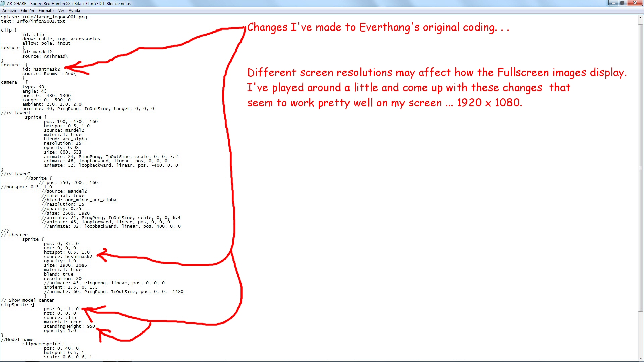Click the Notepad icon in title bar
644x362 pixels.
3,3
